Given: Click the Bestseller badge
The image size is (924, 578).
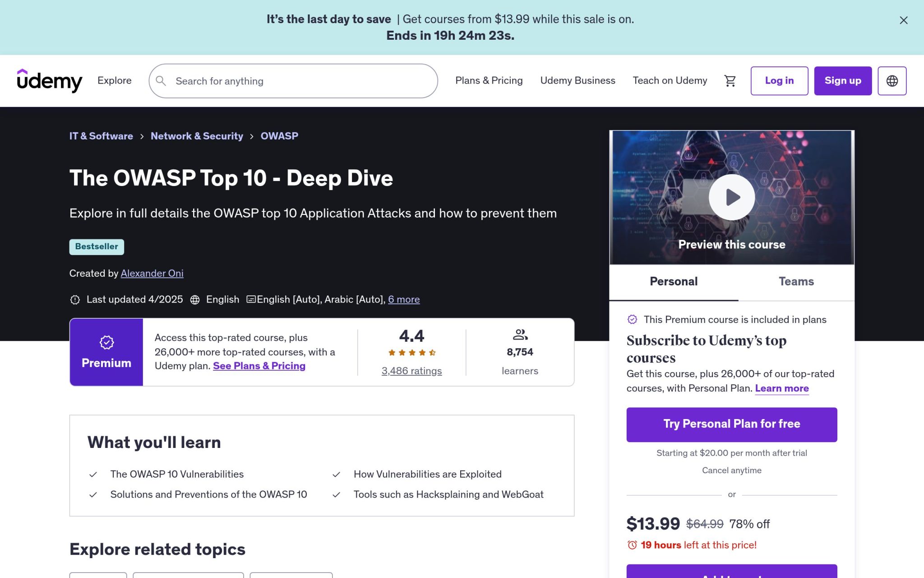Looking at the screenshot, I should 97,247.
